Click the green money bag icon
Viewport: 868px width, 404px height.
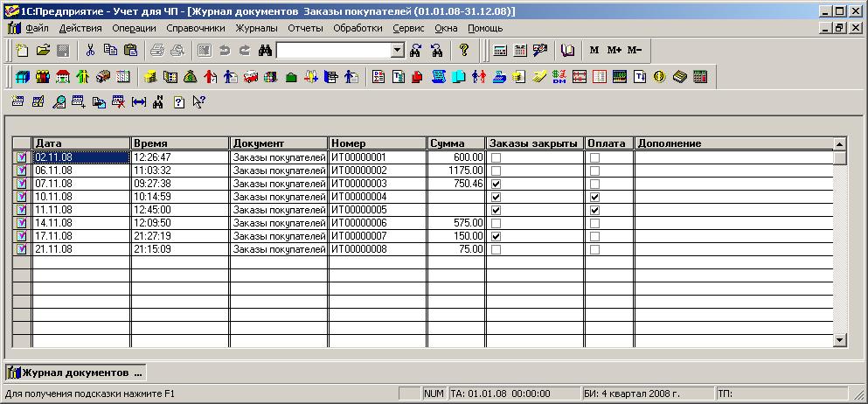point(190,77)
